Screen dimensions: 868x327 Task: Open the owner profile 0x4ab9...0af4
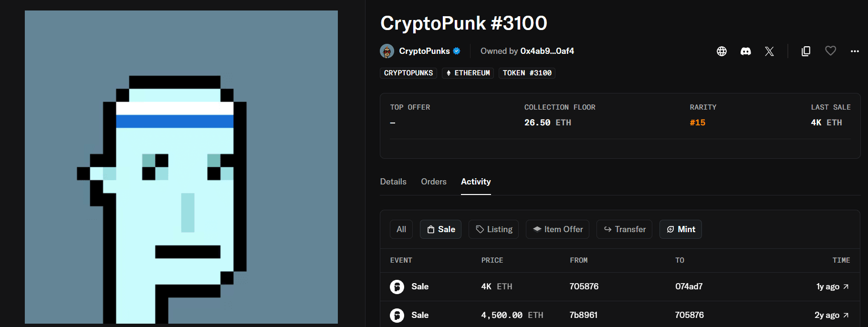click(x=548, y=51)
